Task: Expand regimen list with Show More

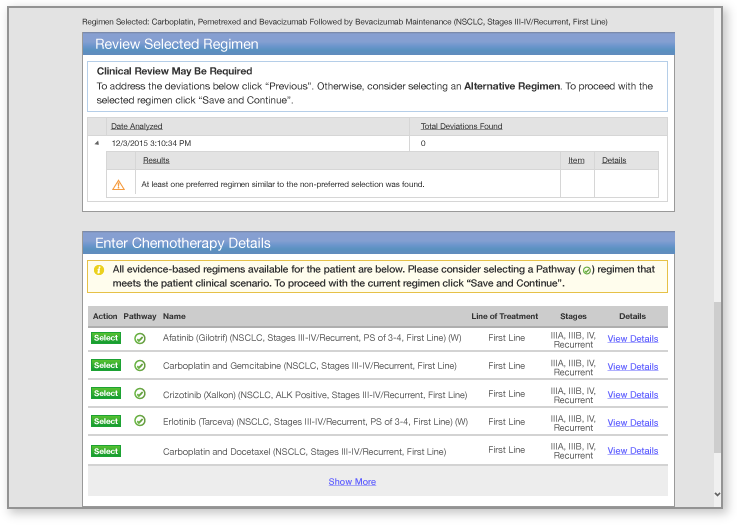Action: click(352, 481)
